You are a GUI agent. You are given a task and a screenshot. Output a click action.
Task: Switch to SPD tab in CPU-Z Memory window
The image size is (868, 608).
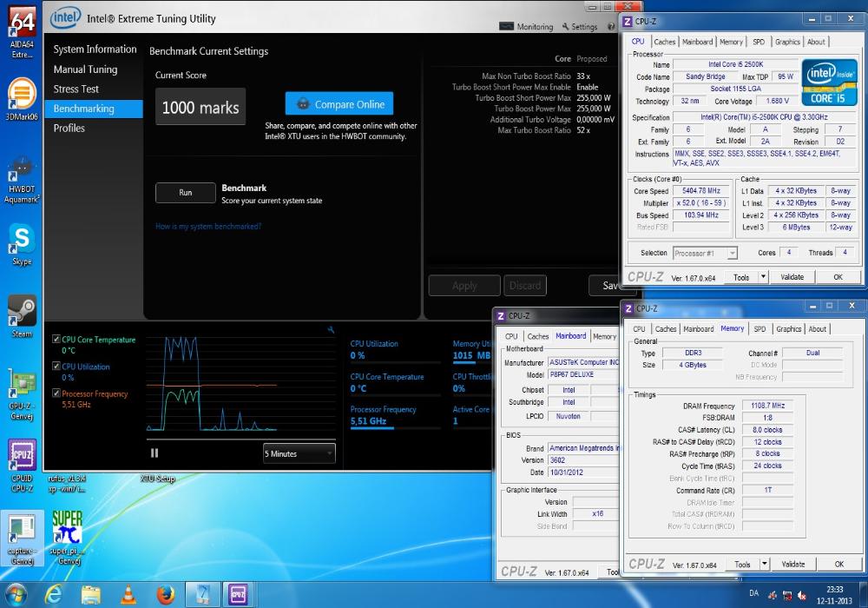coord(759,329)
